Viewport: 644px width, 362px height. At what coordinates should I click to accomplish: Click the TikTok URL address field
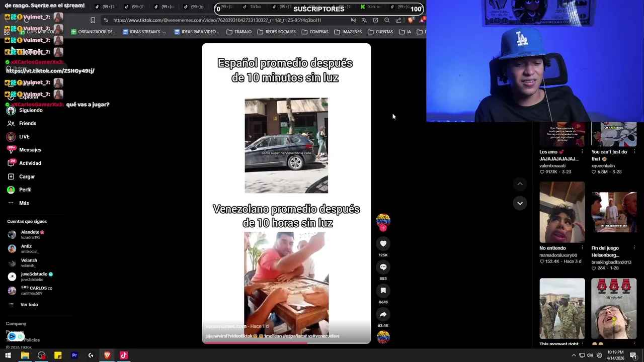pyautogui.click(x=217, y=20)
